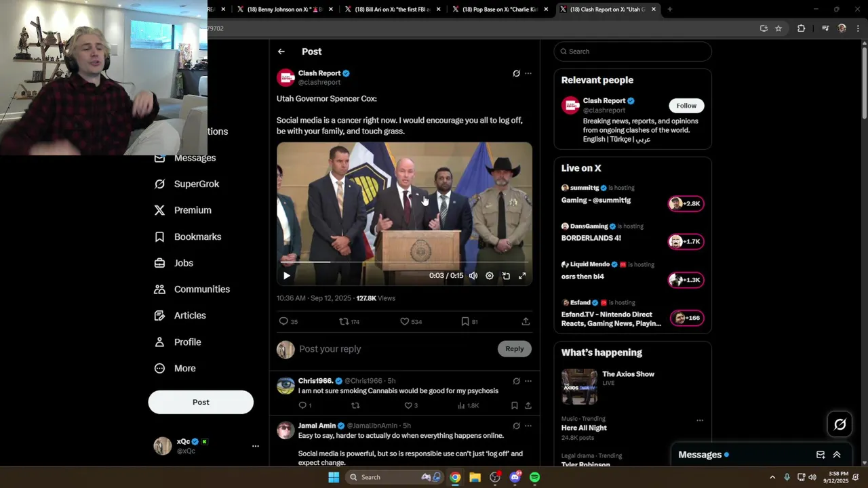Reply icon with 35 comments
868x488 pixels.
[x=289, y=321]
